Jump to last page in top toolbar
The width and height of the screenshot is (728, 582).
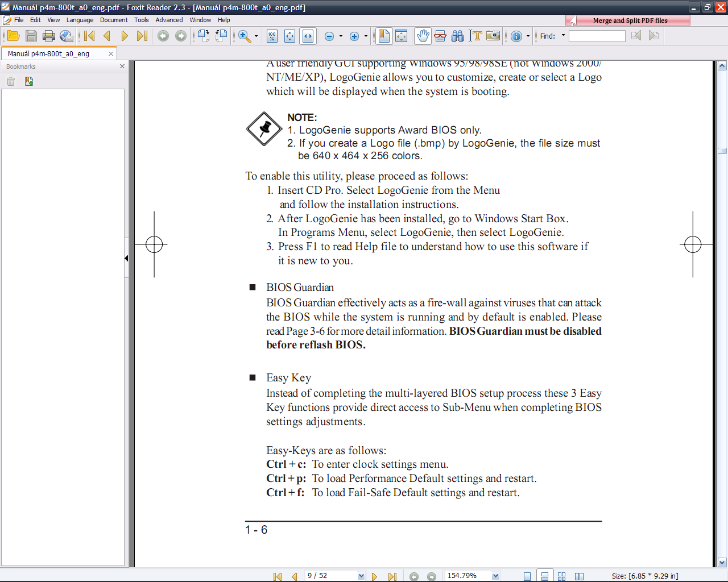(142, 36)
